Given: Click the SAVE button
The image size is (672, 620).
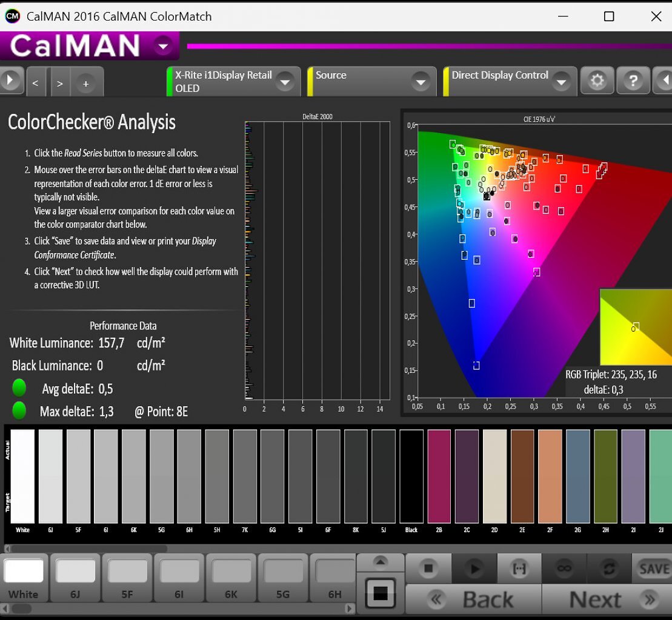Looking at the screenshot, I should coord(653,568).
